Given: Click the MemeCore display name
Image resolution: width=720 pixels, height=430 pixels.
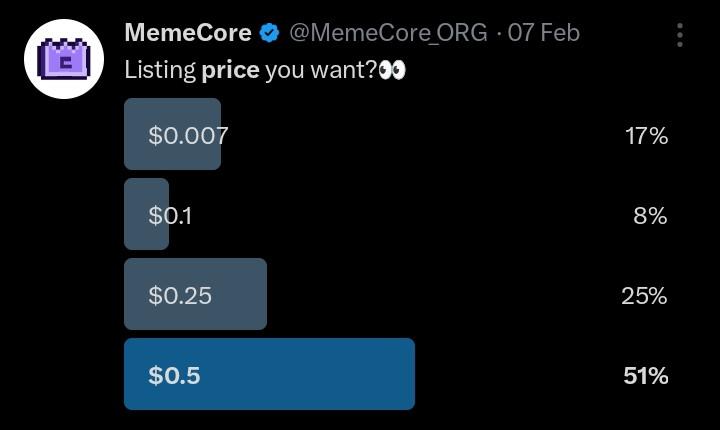Looking at the screenshot, I should click(188, 33).
